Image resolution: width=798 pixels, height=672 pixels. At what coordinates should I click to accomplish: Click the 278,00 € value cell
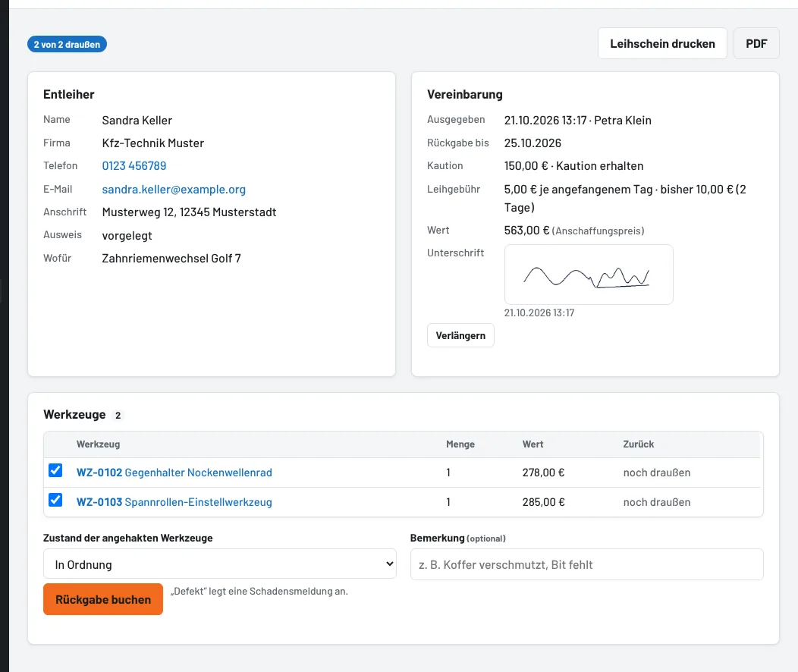[x=543, y=473]
